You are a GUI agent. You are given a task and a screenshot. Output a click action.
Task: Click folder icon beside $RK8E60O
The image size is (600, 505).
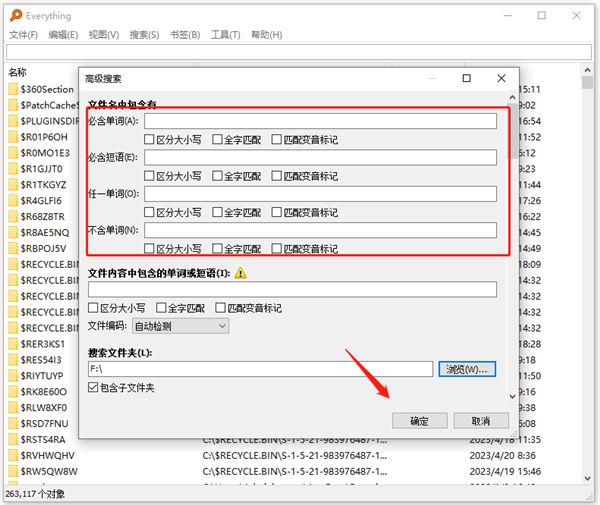[13, 392]
